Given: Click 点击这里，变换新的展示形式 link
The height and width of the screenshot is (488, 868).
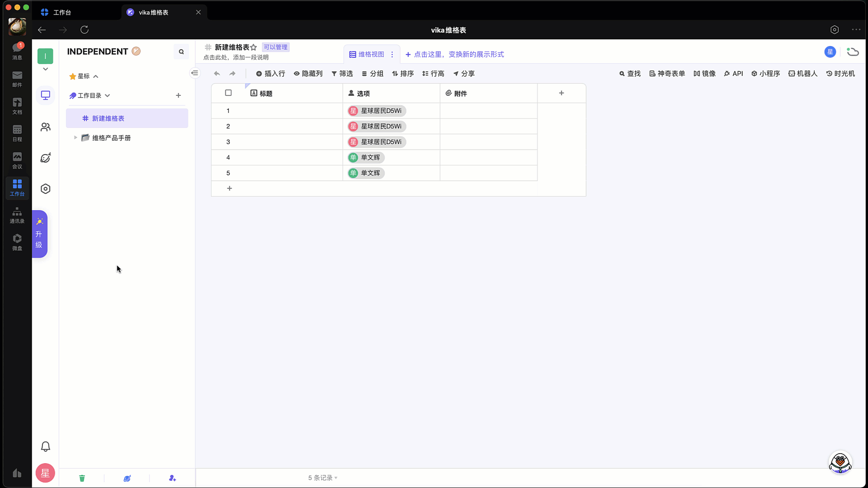Looking at the screenshot, I should tap(454, 54).
